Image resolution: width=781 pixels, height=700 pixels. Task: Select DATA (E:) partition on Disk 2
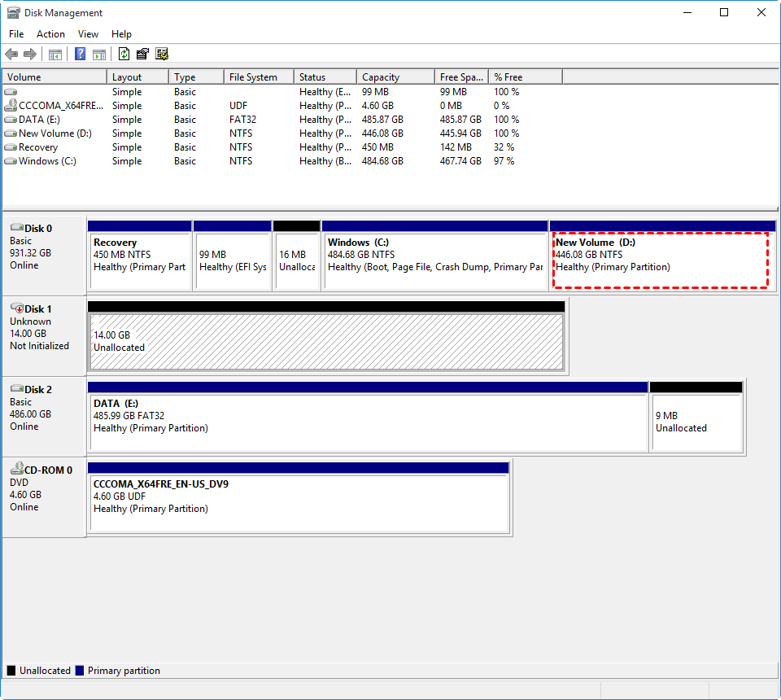368,422
